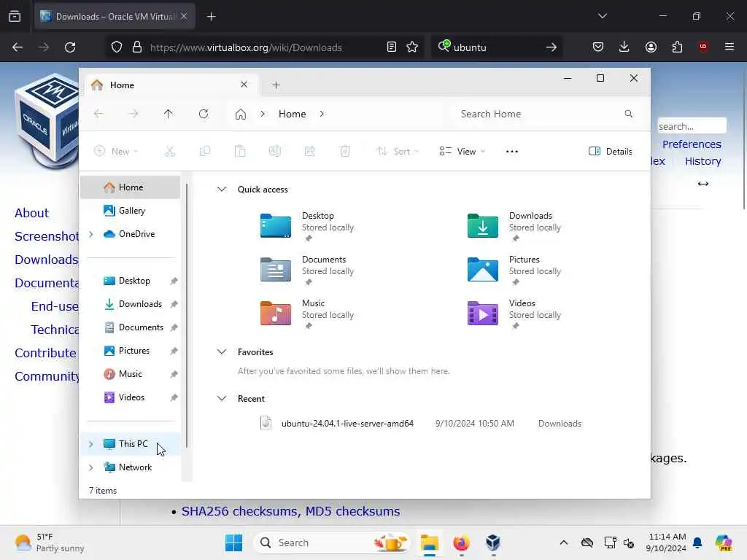Click the Rename icon in Explorer toolbar
This screenshot has width=747, height=560.
(275, 152)
